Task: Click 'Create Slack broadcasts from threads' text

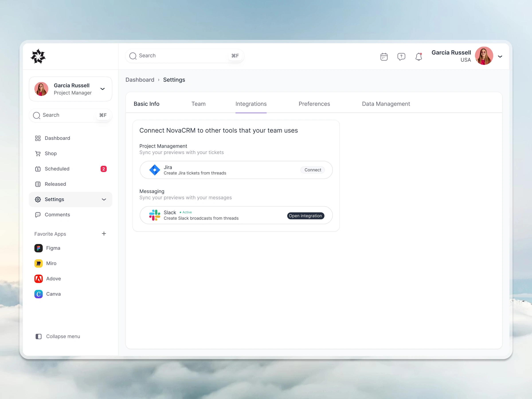Action: pos(201,218)
